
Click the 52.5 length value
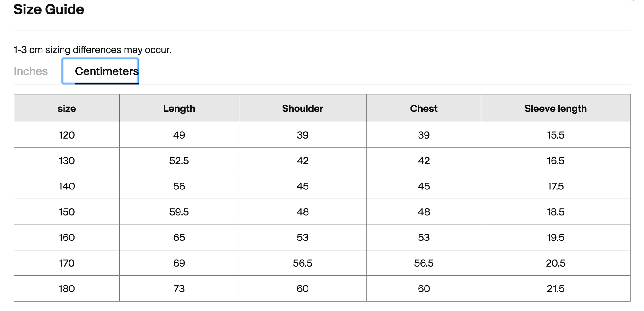(179, 161)
